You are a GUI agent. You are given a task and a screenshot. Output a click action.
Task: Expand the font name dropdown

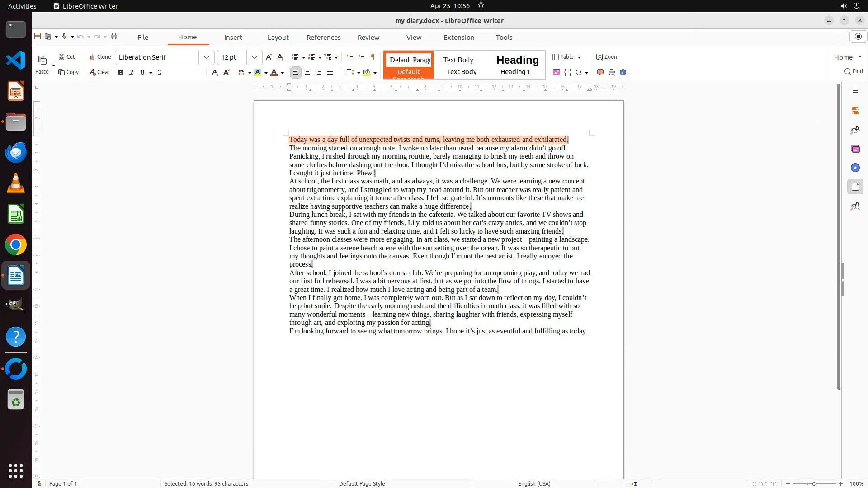tap(207, 57)
